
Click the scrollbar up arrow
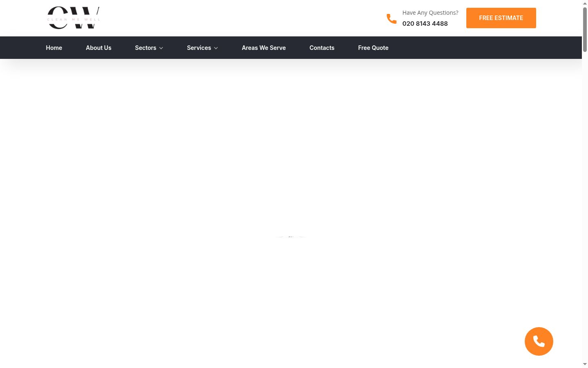(585, 3)
